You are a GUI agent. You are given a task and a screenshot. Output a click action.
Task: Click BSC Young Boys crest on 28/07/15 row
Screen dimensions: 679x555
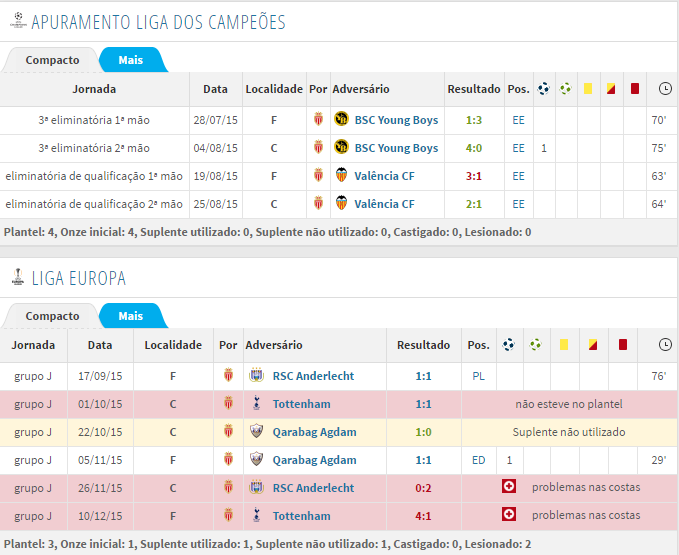[x=341, y=119]
